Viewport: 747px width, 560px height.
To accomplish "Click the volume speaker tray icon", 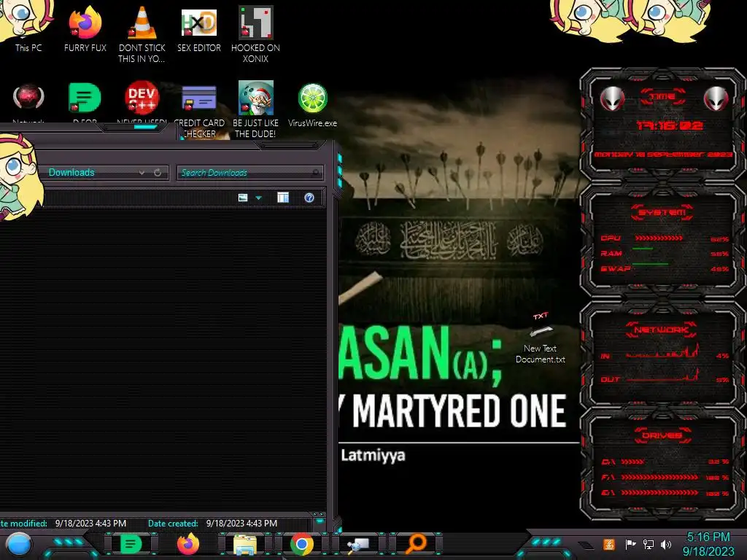I will pos(666,544).
